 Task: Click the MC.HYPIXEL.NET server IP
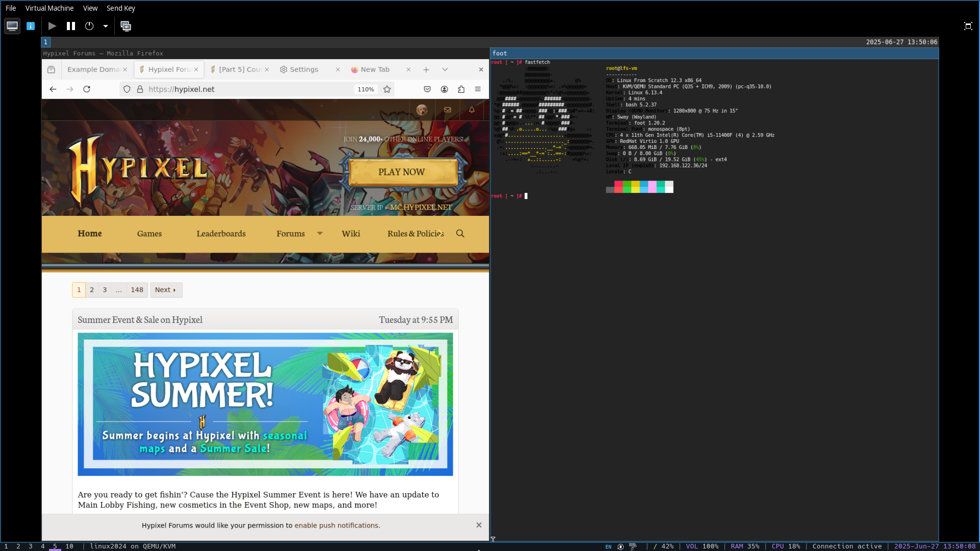point(421,208)
